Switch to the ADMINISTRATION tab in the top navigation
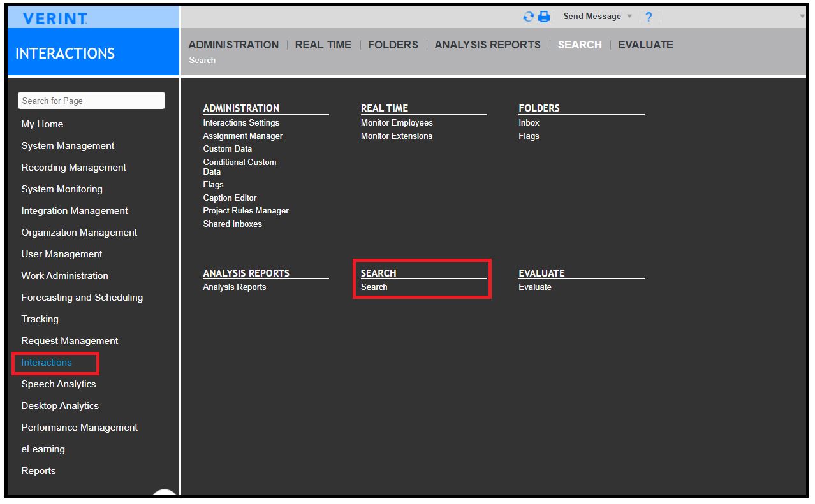The image size is (815, 504). 233,45
